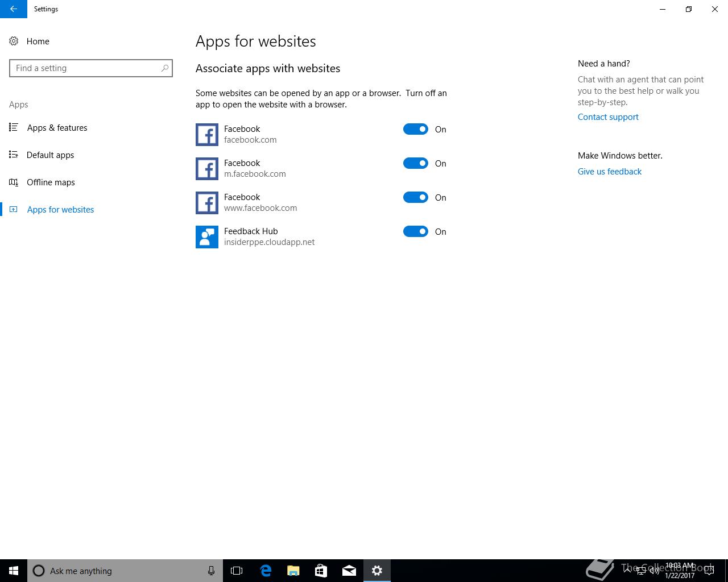Open the Mail app from taskbar
This screenshot has width=728, height=582.
349,571
